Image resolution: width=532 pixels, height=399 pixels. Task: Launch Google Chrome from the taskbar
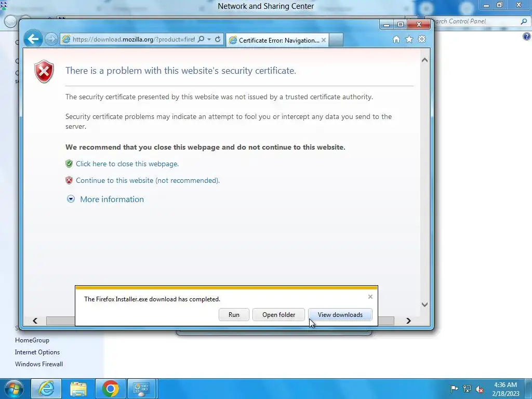pyautogui.click(x=111, y=389)
